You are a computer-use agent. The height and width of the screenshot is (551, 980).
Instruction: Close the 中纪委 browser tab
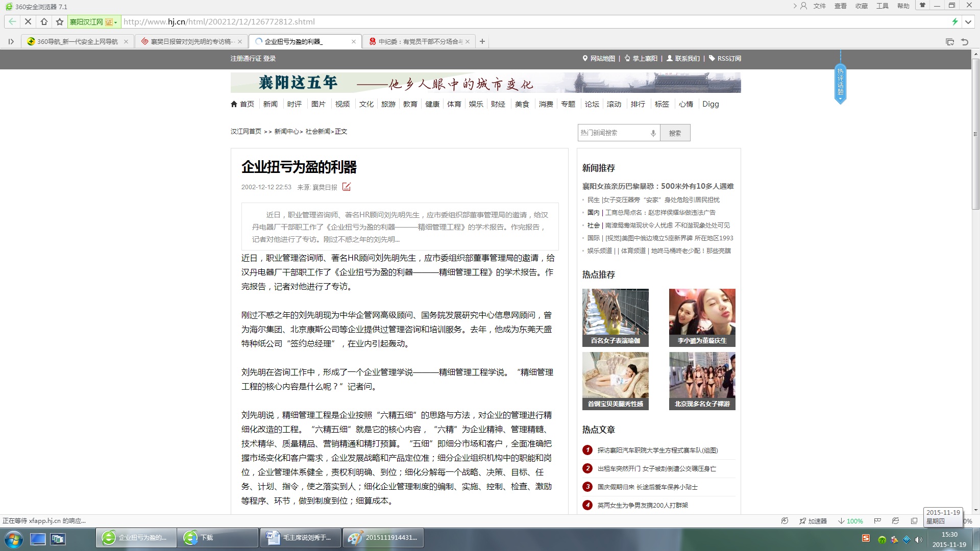[468, 41]
